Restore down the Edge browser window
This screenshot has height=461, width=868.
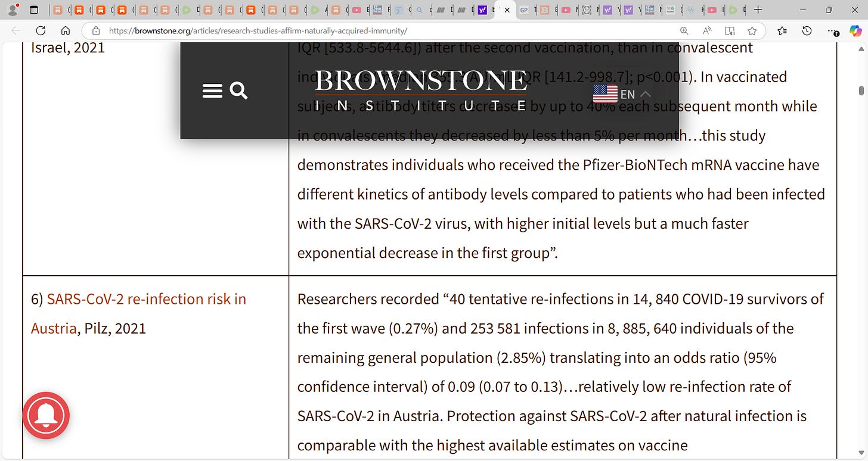[x=829, y=10]
